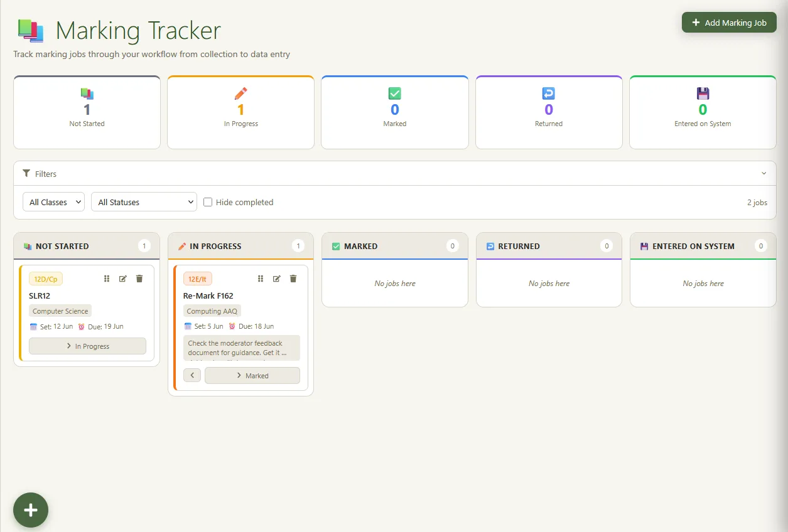Click the drag handle on Re-Mark F162 card
The height and width of the screenshot is (532, 788).
coord(261,279)
